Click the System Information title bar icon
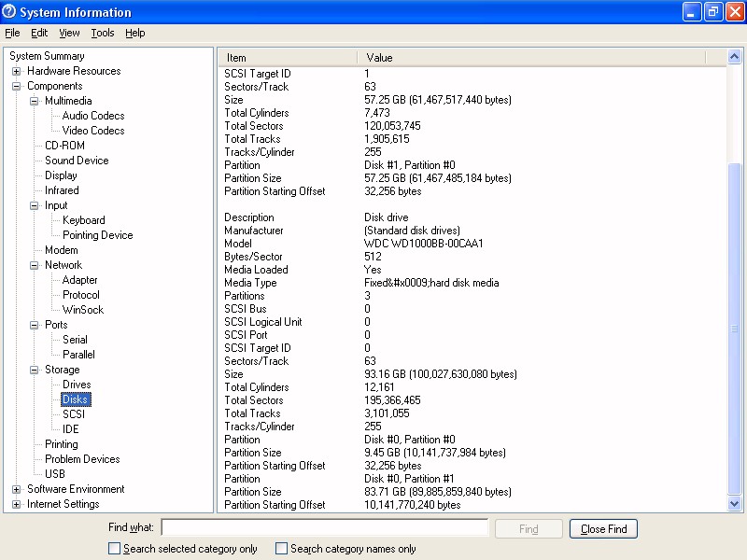This screenshot has width=747, height=560. [x=10, y=12]
